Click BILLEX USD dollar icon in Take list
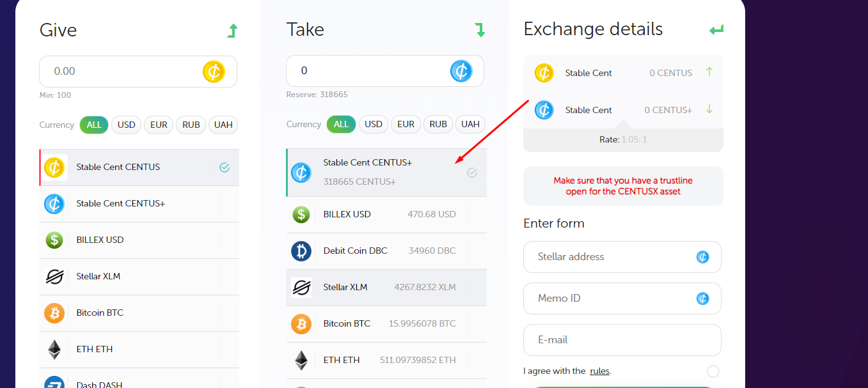The image size is (868, 388). [x=301, y=215]
